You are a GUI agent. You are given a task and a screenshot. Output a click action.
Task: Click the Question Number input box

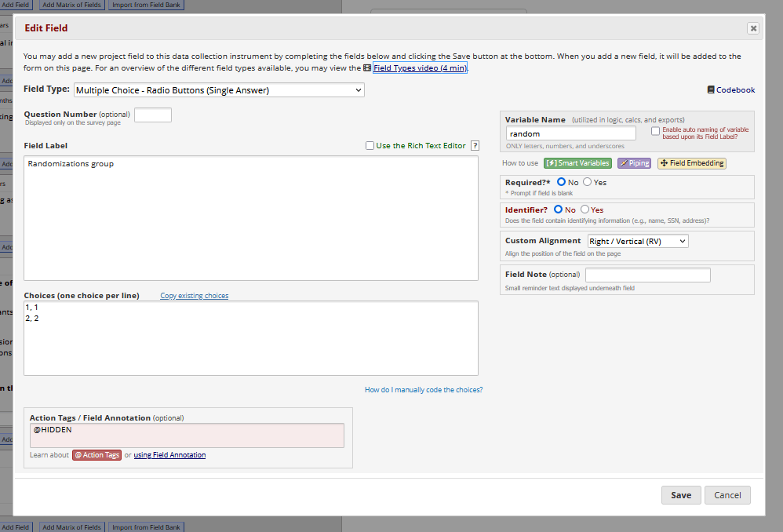tap(152, 115)
